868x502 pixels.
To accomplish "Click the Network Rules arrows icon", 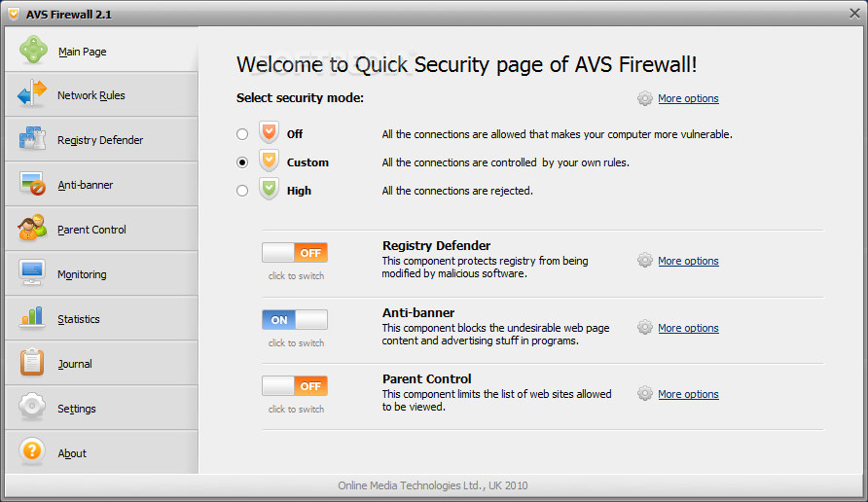I will (32, 94).
